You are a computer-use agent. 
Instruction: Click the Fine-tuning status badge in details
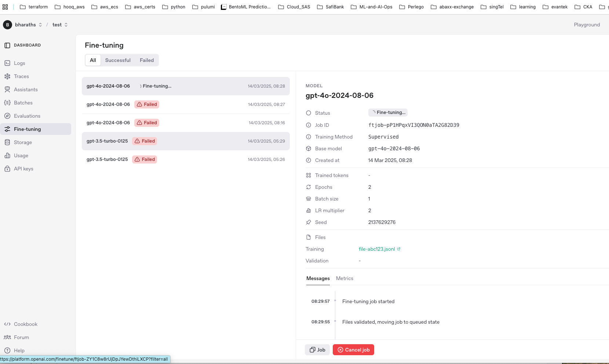coord(388,113)
